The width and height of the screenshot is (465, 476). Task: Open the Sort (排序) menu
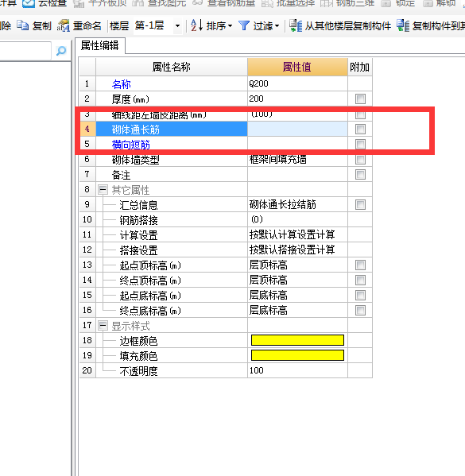[x=211, y=25]
